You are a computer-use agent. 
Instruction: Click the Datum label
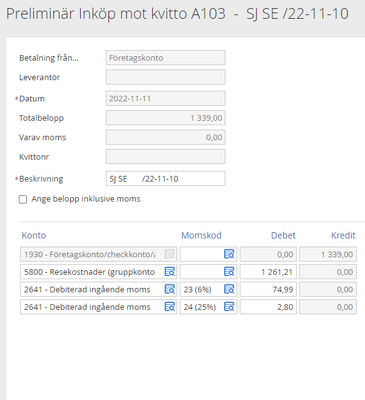click(x=32, y=99)
